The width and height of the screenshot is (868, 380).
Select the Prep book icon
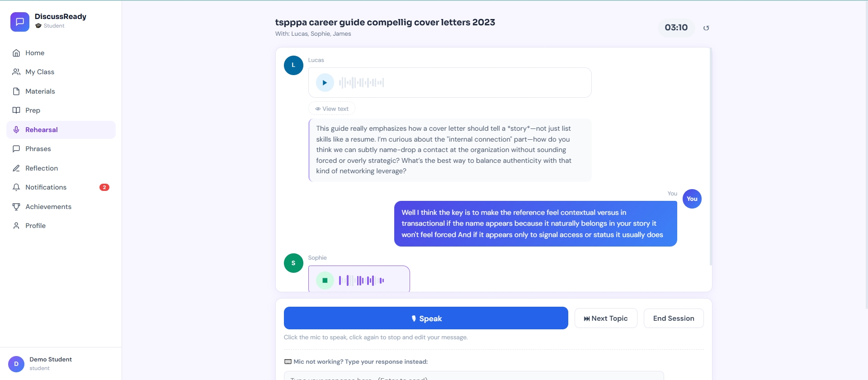(16, 110)
